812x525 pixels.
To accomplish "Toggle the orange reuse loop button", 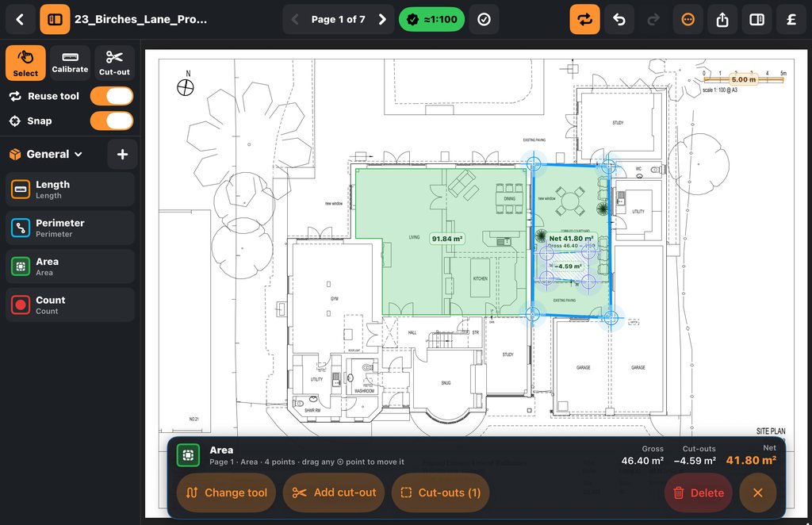I will 584,20.
